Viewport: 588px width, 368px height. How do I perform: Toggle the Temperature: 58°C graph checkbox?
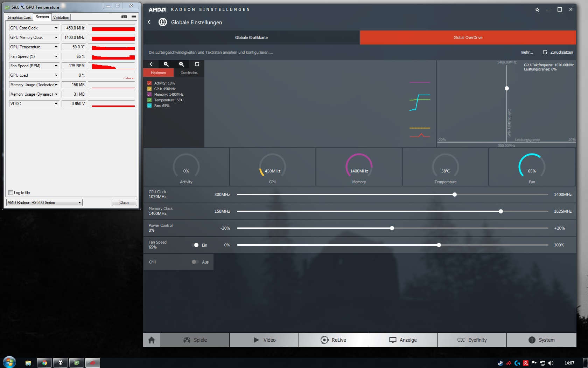click(x=149, y=100)
